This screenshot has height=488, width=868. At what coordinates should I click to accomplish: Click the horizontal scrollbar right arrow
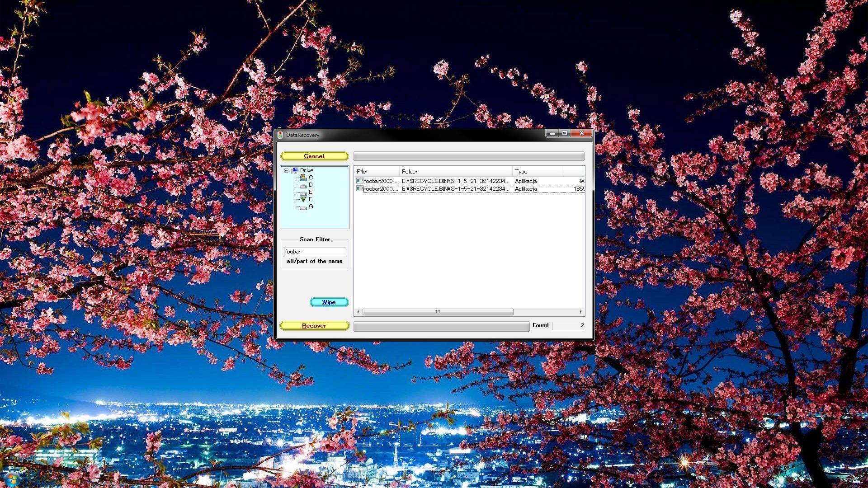point(580,312)
